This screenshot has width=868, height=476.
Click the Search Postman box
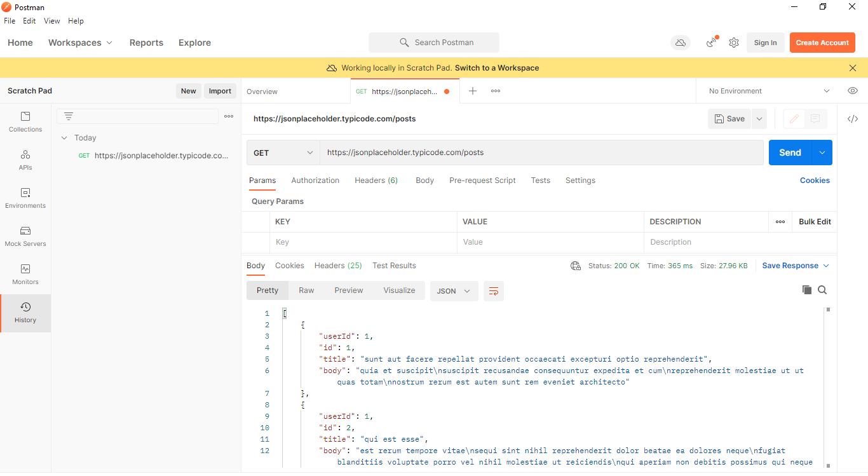[434, 43]
